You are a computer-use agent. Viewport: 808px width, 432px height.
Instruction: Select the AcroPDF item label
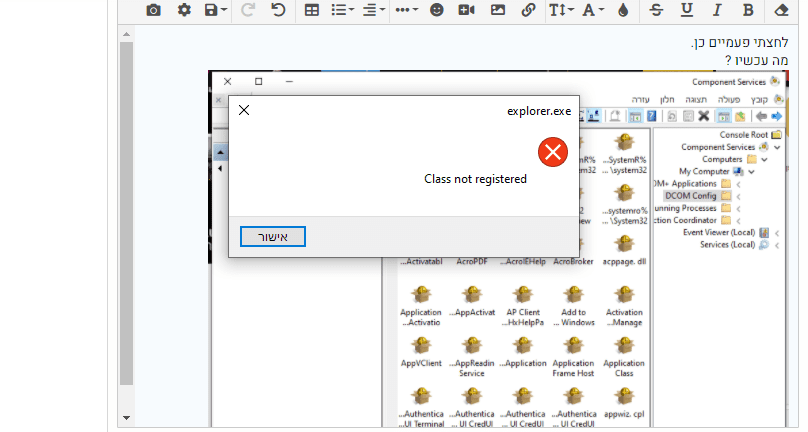[x=472, y=261]
